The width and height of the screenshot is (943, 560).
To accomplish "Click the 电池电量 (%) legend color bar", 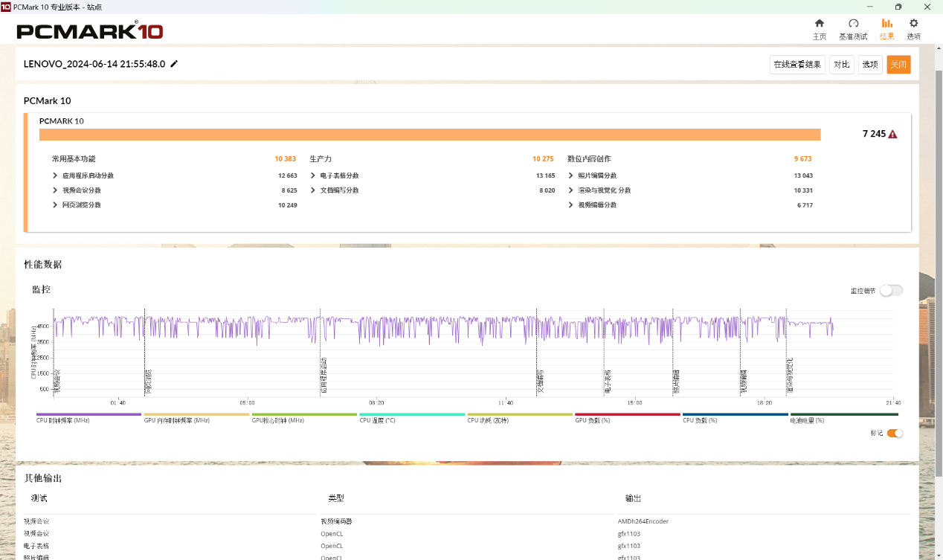I will [844, 414].
